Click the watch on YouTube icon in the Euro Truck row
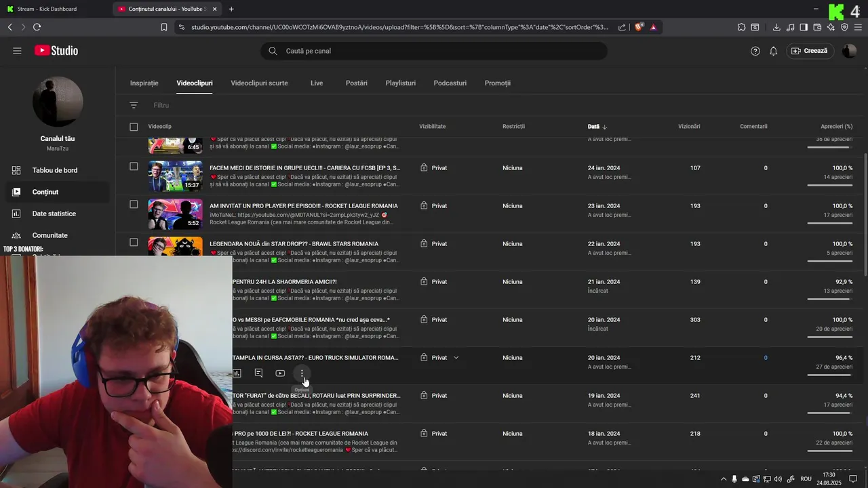The width and height of the screenshot is (868, 488). [x=280, y=373]
